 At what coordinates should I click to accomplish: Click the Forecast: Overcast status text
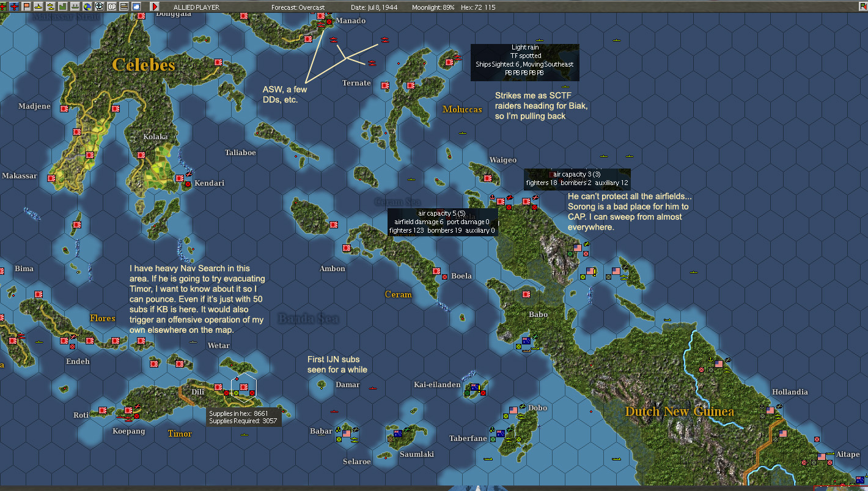(x=298, y=7)
